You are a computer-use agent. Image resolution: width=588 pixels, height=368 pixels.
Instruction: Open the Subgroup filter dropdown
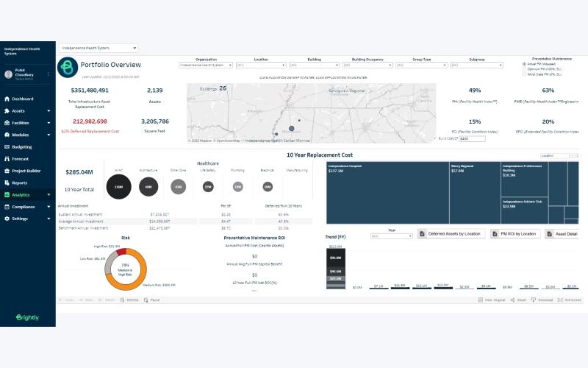[477, 66]
